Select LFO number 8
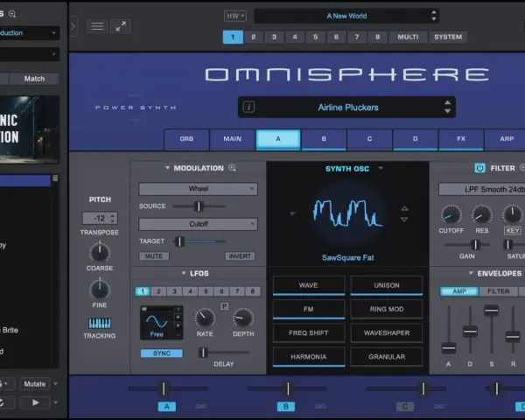Screen dimensions: 525x420 [253, 291]
